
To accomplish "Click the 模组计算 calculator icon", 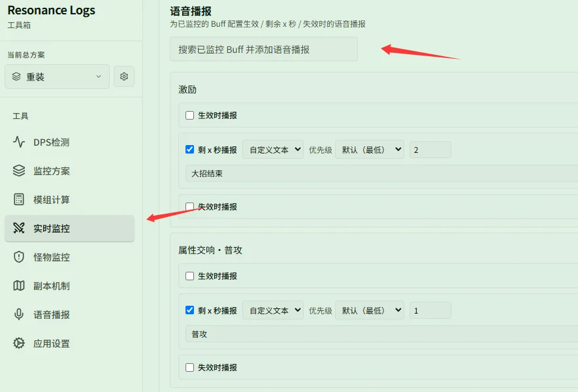I will click(x=19, y=199).
